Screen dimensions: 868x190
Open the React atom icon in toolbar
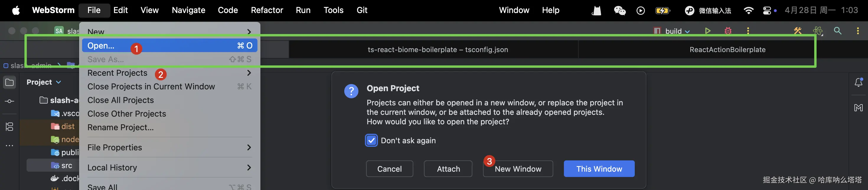(818, 31)
